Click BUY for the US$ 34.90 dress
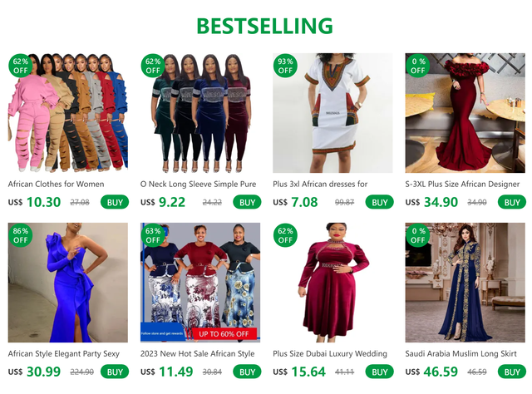This screenshot has height=394, width=532. pyautogui.click(x=512, y=202)
